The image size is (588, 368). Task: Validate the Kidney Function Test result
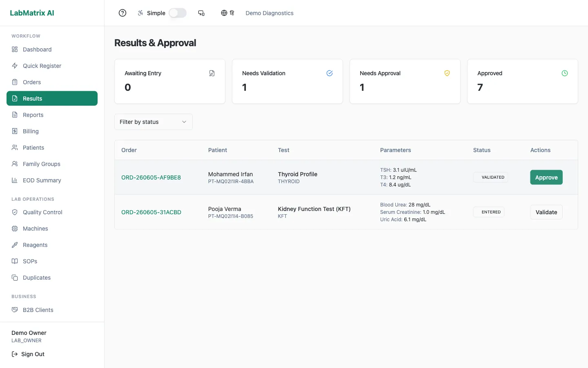tap(546, 212)
